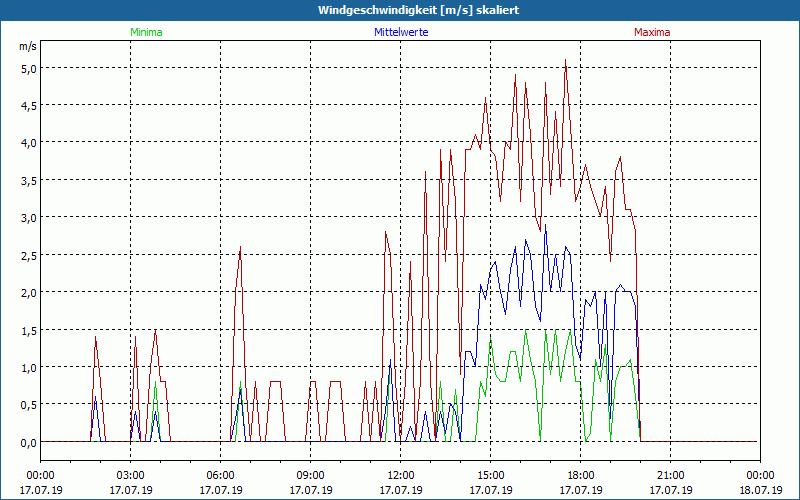Click the 0,5 y-axis value
Screen dimensions: 800x500
tap(28, 405)
